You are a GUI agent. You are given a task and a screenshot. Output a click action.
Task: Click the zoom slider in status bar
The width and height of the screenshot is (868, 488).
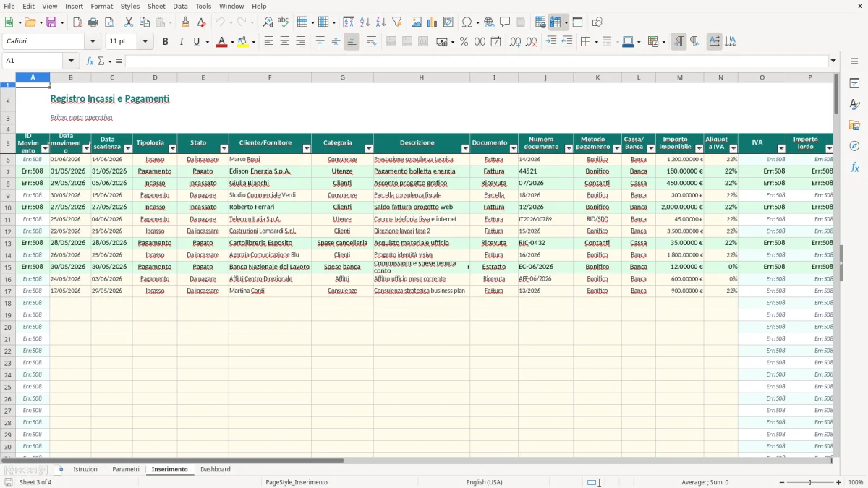pyautogui.click(x=810, y=482)
